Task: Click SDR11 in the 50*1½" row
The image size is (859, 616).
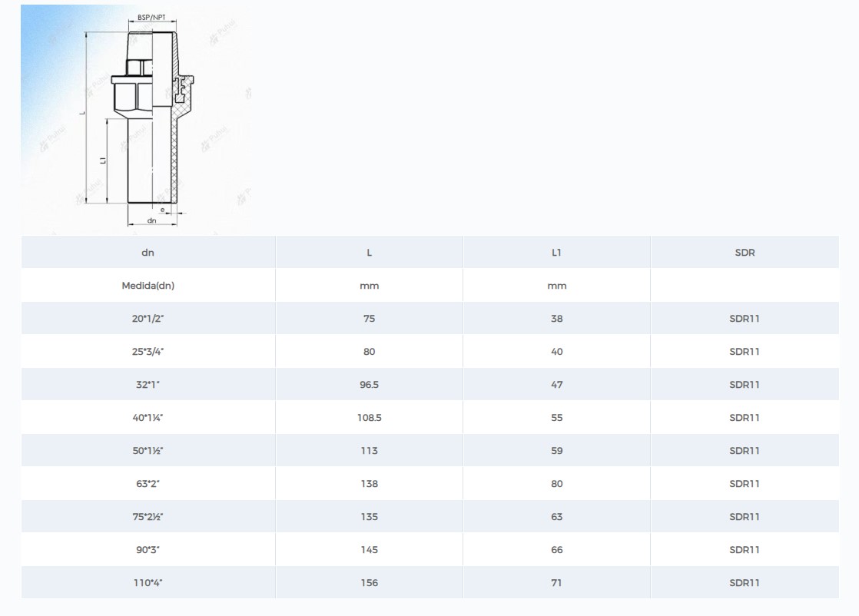Action: (745, 451)
